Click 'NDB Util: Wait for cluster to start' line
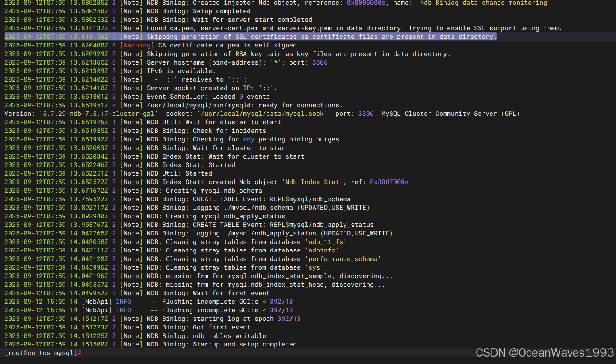This screenshot has width=616, height=364. point(143,122)
